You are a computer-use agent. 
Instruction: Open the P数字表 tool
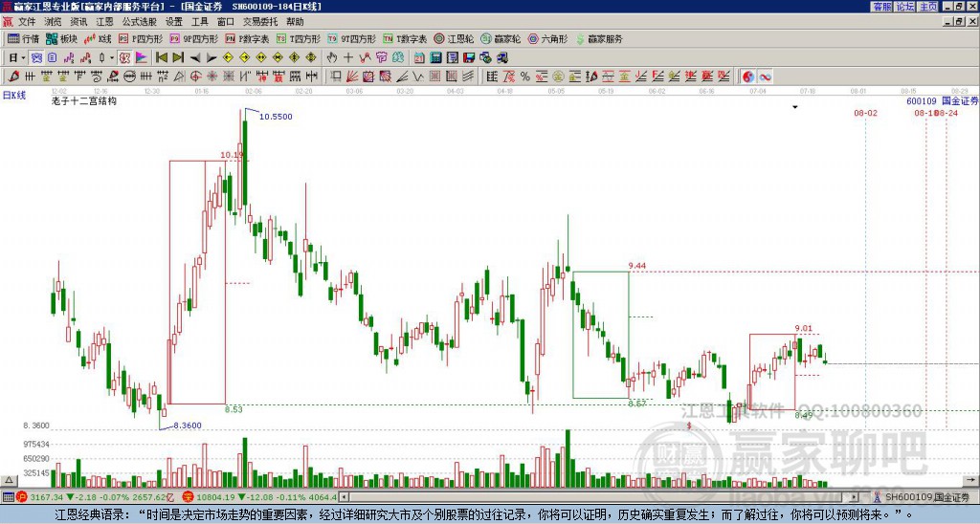[x=247, y=38]
